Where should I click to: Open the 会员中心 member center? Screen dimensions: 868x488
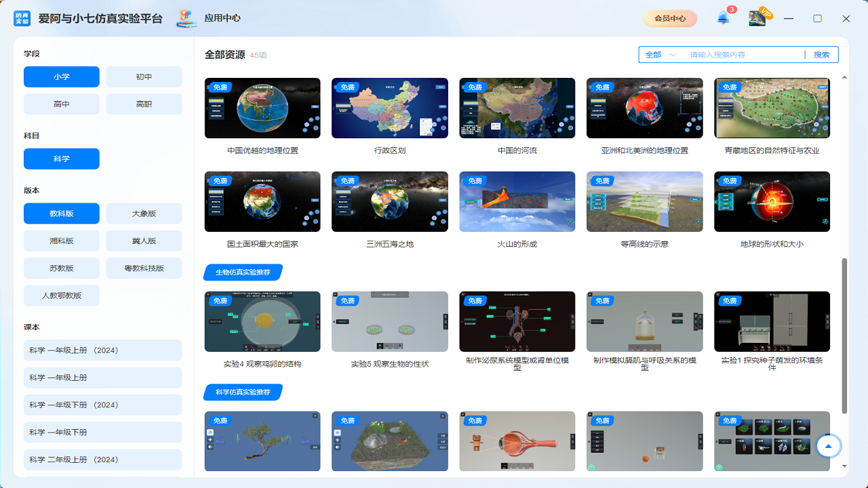tap(670, 18)
